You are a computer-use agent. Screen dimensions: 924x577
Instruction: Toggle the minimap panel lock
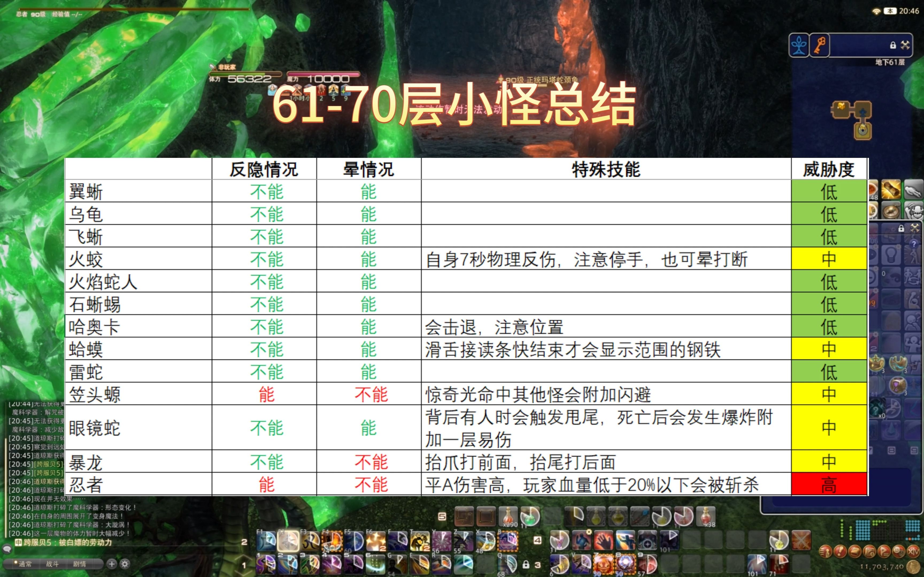click(893, 45)
